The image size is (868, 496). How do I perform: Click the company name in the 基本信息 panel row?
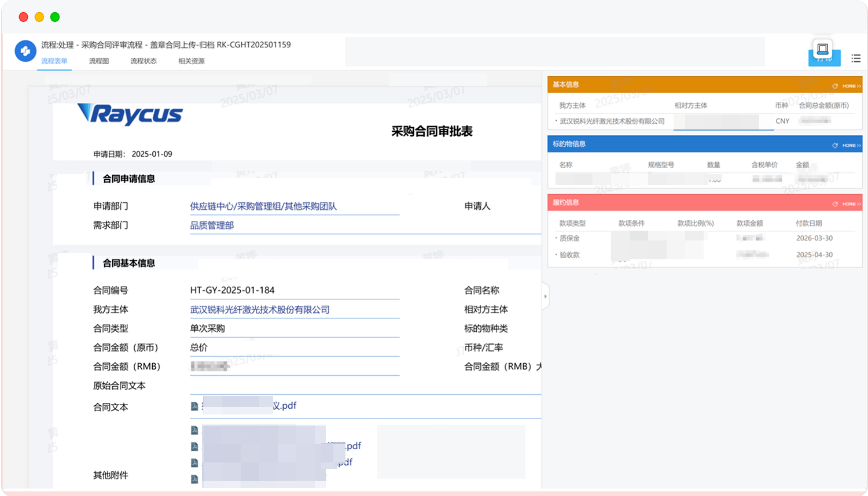pos(612,121)
